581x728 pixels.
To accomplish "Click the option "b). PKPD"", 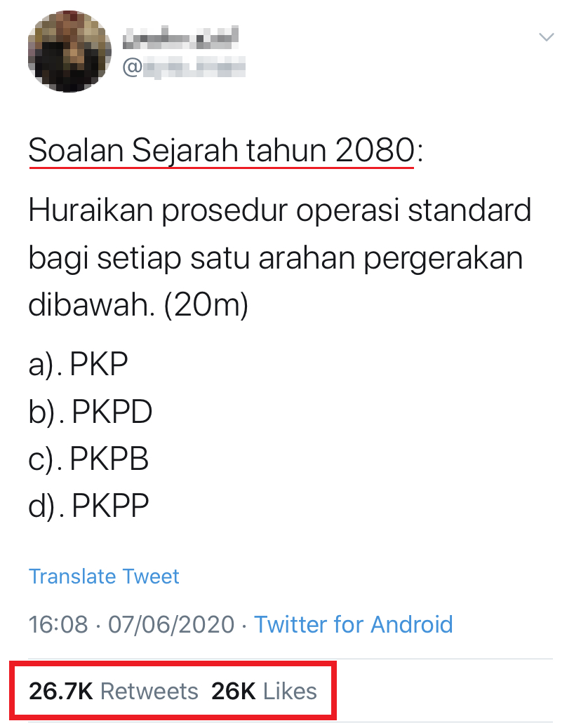I will [91, 413].
